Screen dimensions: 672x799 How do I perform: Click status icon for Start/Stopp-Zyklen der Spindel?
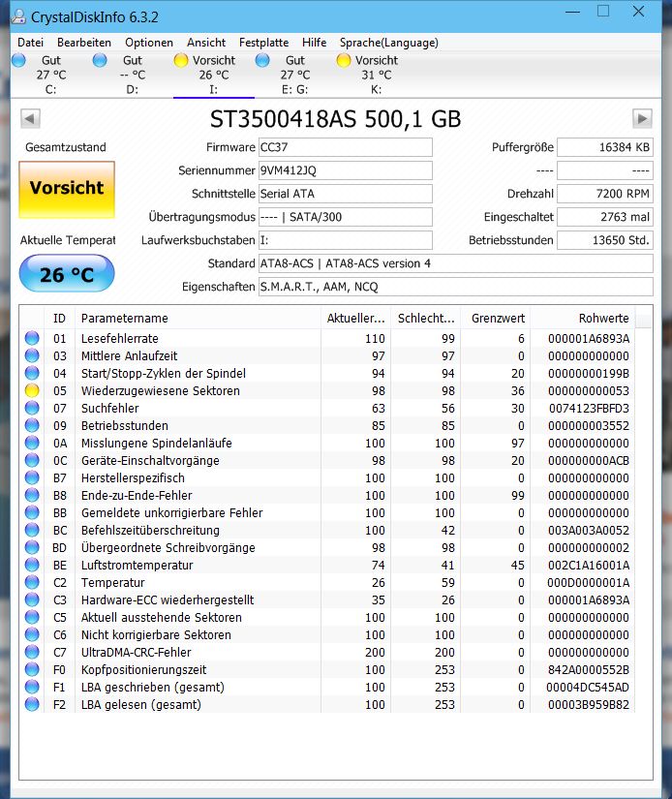pyautogui.click(x=32, y=373)
